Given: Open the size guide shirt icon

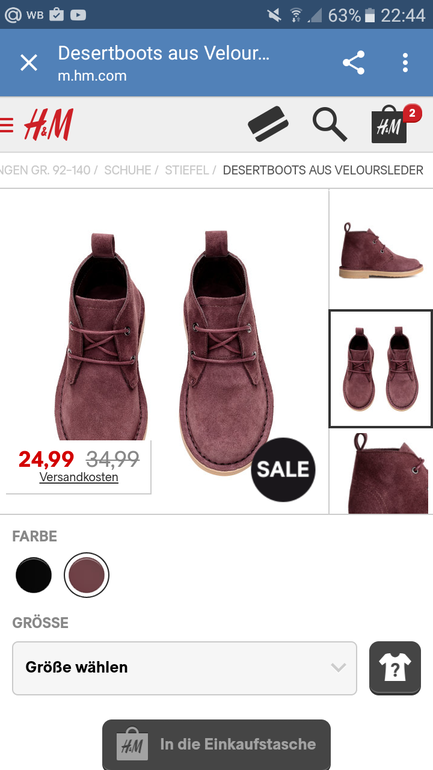Looking at the screenshot, I should [x=395, y=668].
